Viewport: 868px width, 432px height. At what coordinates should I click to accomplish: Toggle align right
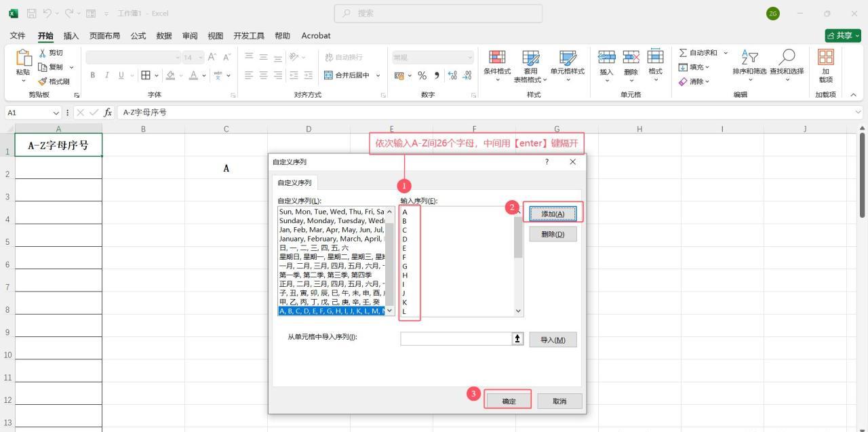(x=278, y=75)
